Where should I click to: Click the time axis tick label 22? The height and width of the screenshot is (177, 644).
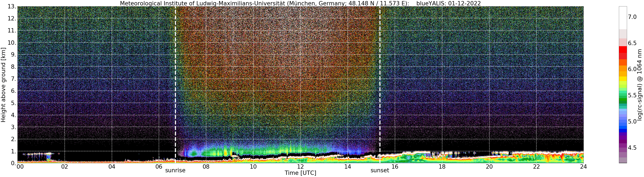pos(536,167)
